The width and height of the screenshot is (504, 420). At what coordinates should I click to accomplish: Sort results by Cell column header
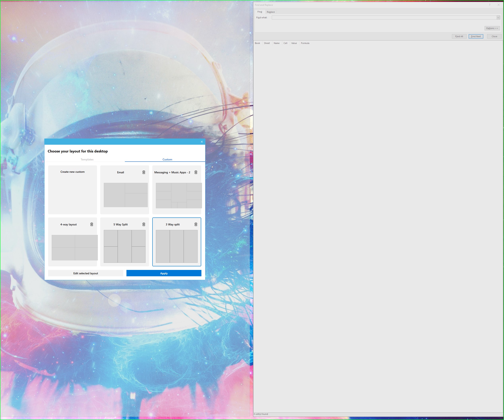point(285,43)
